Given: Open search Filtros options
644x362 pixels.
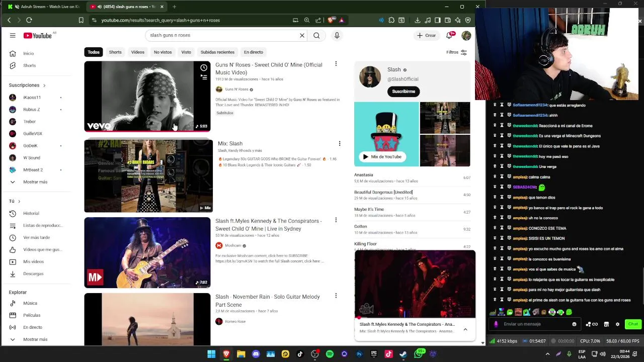Looking at the screenshot, I should tap(456, 52).
